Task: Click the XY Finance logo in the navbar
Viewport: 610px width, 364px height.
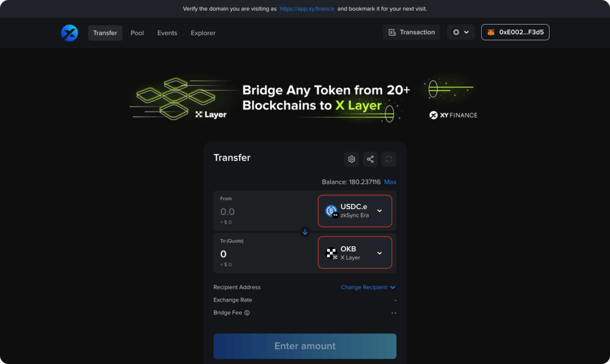Action: click(x=69, y=33)
